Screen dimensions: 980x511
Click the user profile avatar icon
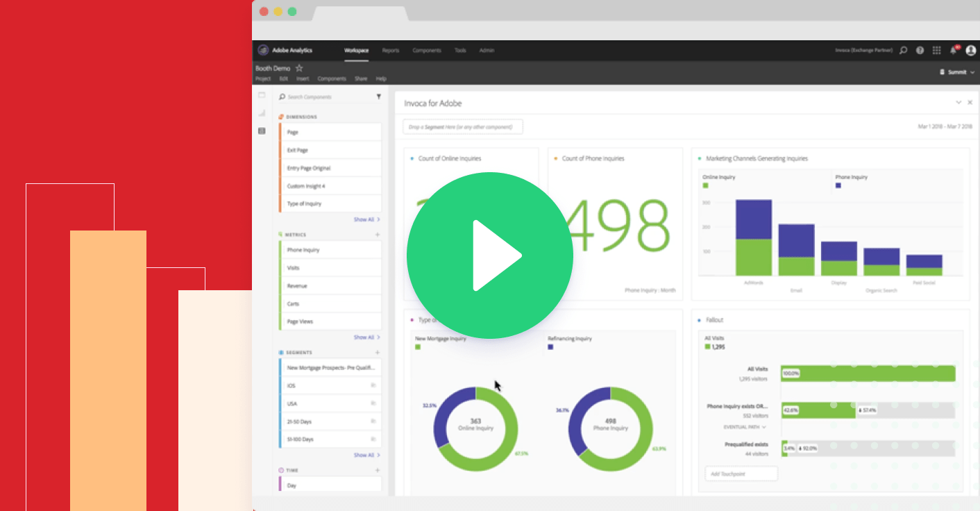(x=971, y=50)
